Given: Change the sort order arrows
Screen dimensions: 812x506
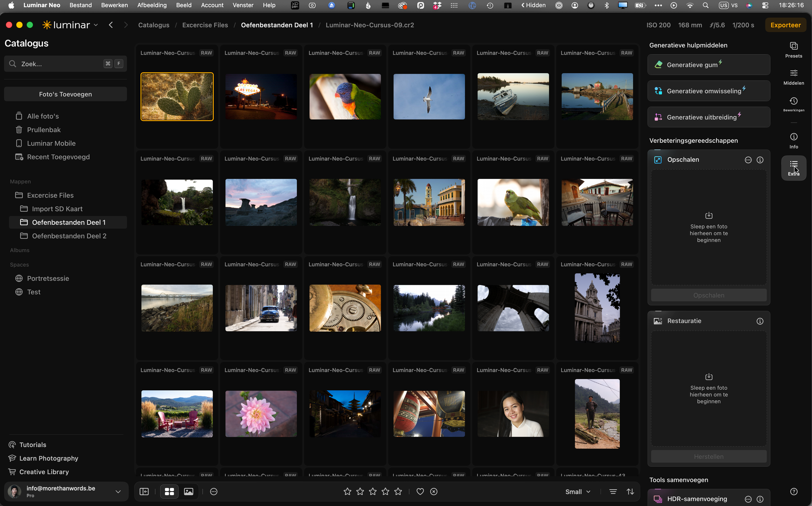Looking at the screenshot, I should (630, 491).
